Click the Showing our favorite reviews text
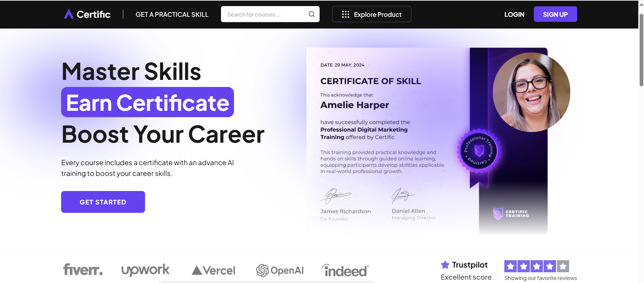 [541, 278]
